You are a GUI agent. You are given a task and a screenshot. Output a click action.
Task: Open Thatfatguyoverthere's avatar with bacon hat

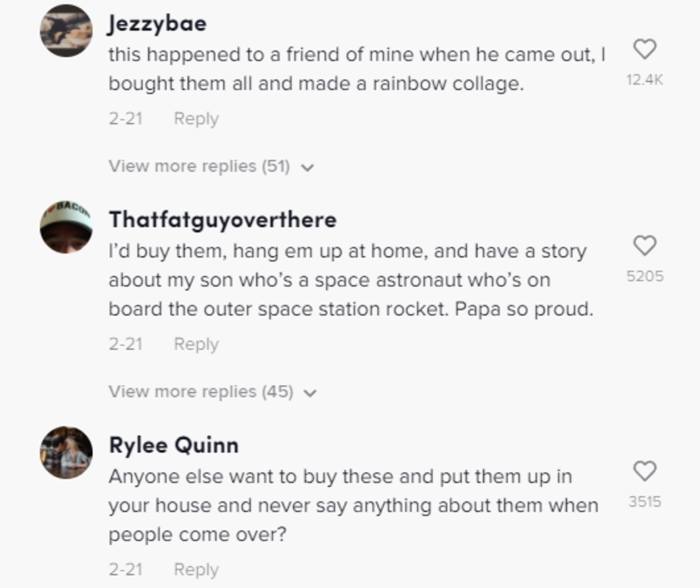[x=66, y=226]
